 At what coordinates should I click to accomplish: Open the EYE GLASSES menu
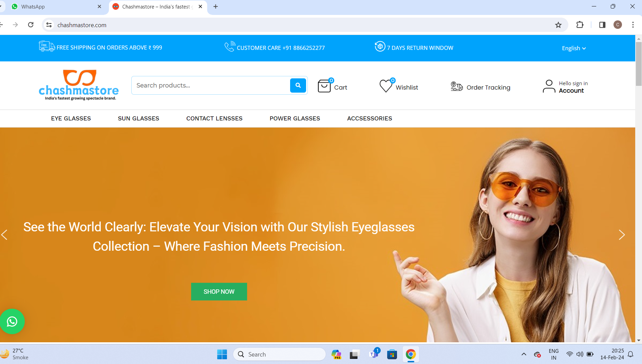pos(71,118)
